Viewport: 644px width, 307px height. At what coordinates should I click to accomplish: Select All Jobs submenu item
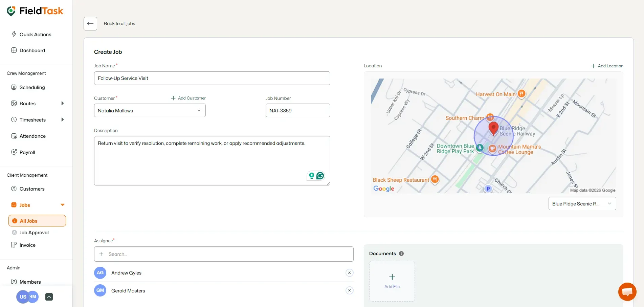coord(37,221)
